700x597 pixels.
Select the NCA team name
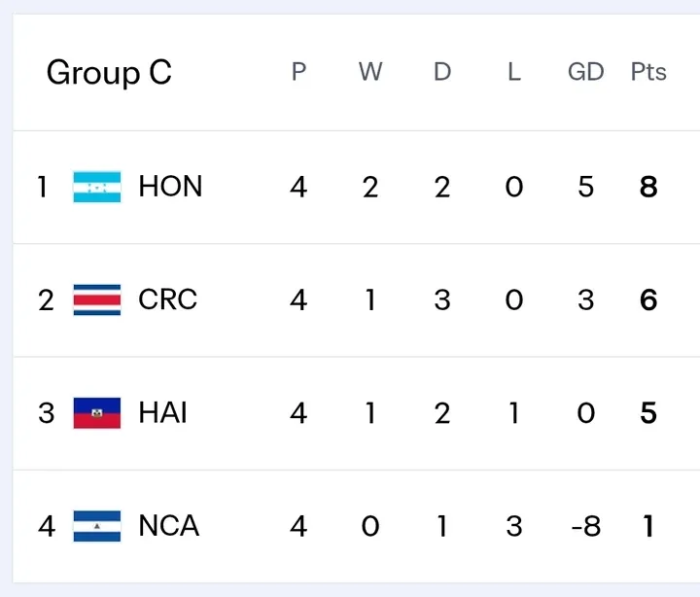coord(168,526)
